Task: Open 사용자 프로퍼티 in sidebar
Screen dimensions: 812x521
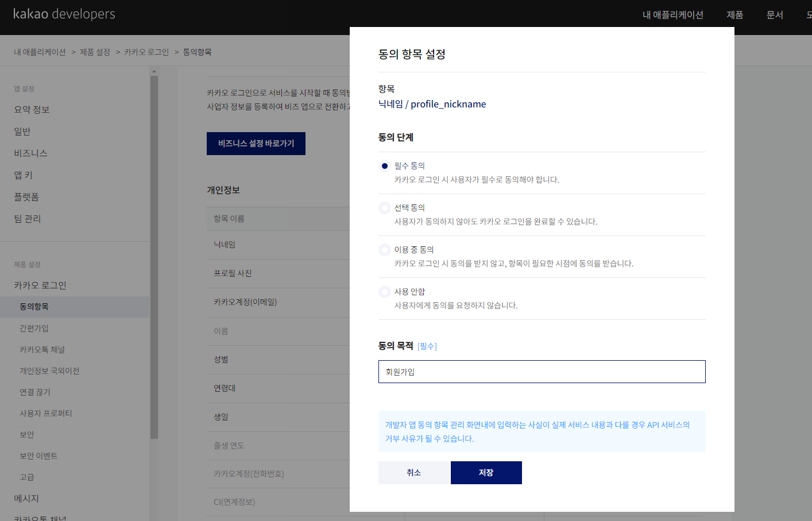Action: [x=46, y=414]
